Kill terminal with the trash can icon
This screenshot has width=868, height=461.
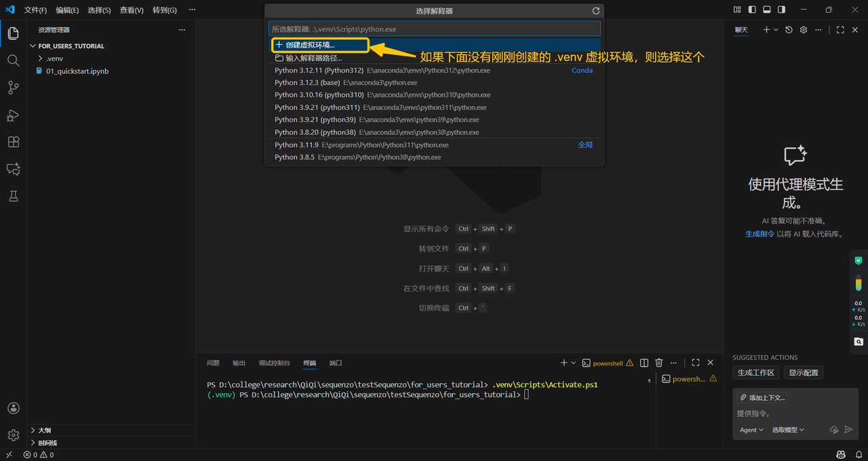(658, 363)
